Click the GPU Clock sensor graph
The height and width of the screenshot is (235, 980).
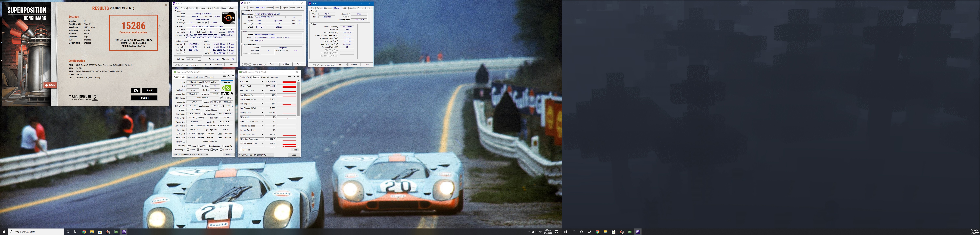tap(287, 82)
